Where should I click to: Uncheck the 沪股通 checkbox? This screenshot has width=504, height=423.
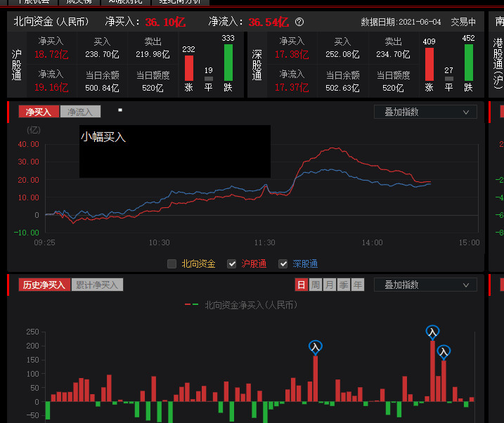232,264
